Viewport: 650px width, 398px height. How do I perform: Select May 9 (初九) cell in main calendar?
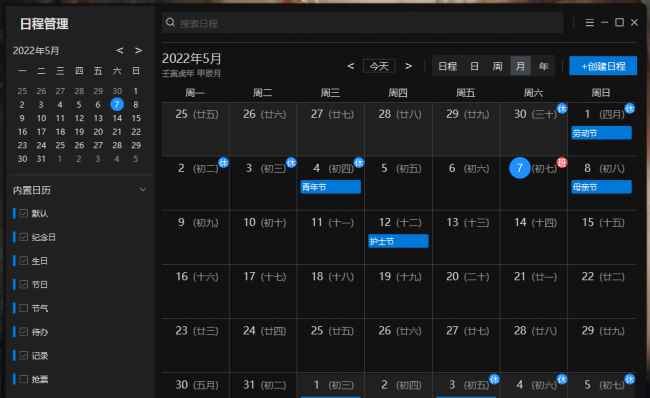pos(195,237)
